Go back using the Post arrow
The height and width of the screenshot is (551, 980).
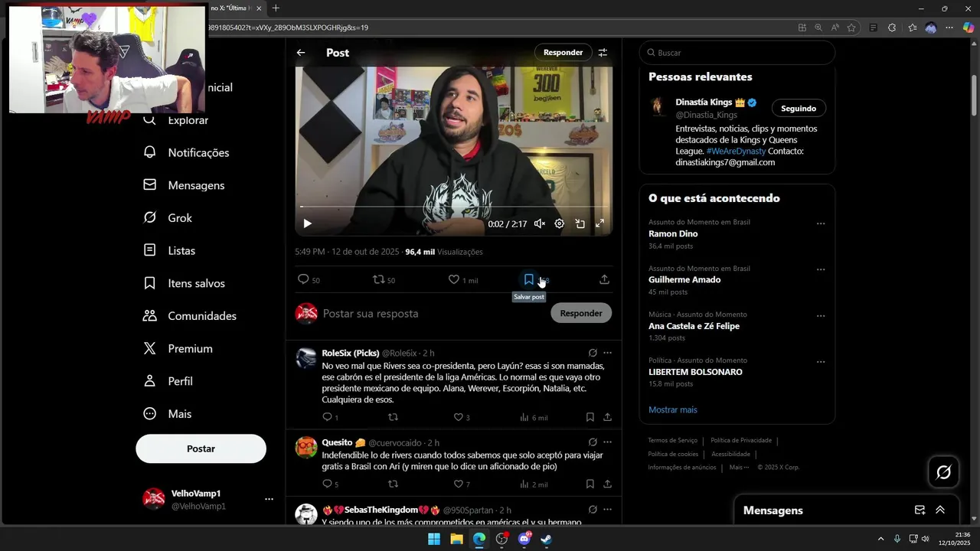(x=301, y=53)
